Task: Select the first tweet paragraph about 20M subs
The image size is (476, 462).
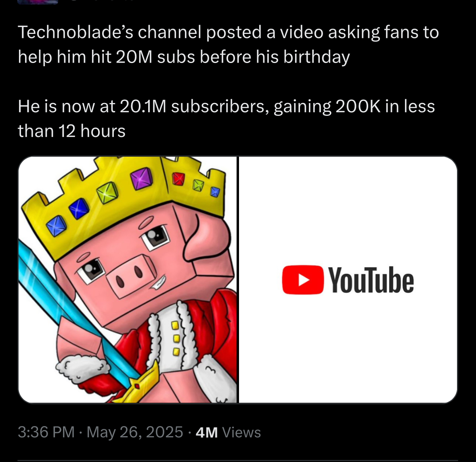Action: pos(228,44)
